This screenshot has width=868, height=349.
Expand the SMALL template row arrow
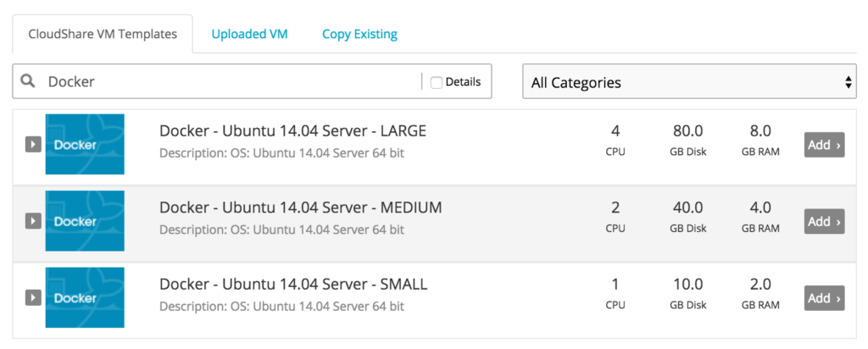coord(33,297)
